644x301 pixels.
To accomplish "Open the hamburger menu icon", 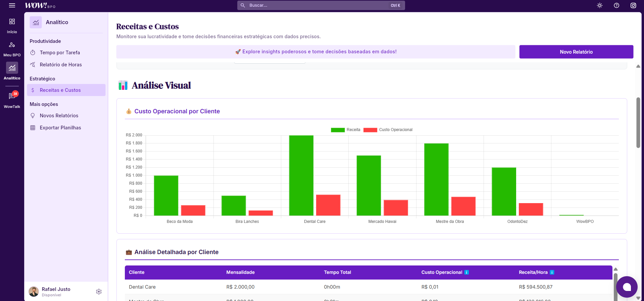I will (x=12, y=5).
